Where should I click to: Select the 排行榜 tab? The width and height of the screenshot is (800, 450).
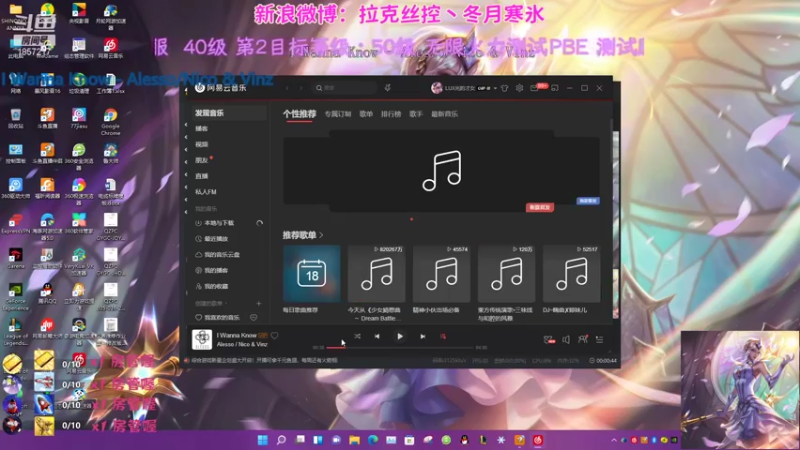(391, 114)
